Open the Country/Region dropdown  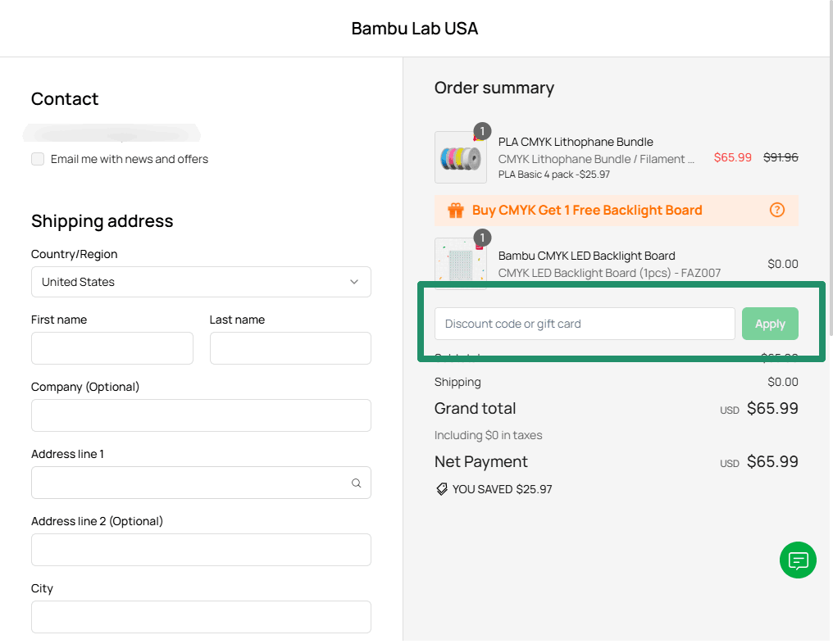[201, 282]
